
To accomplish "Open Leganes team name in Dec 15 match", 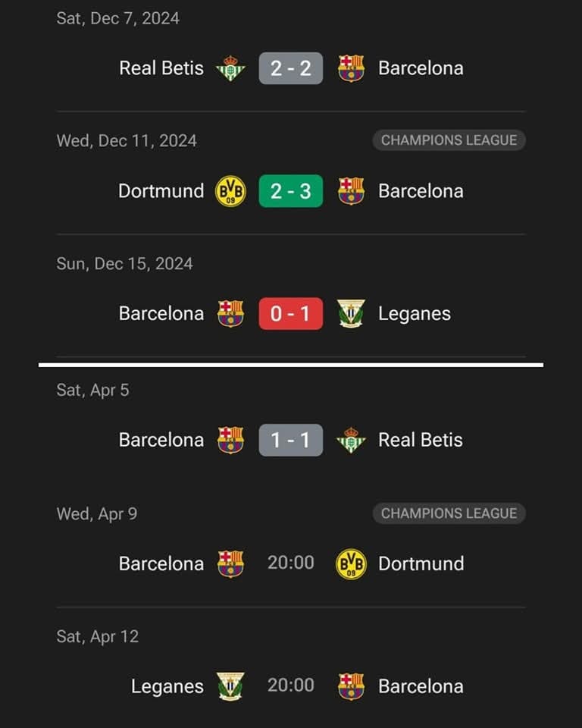I will pos(415,314).
